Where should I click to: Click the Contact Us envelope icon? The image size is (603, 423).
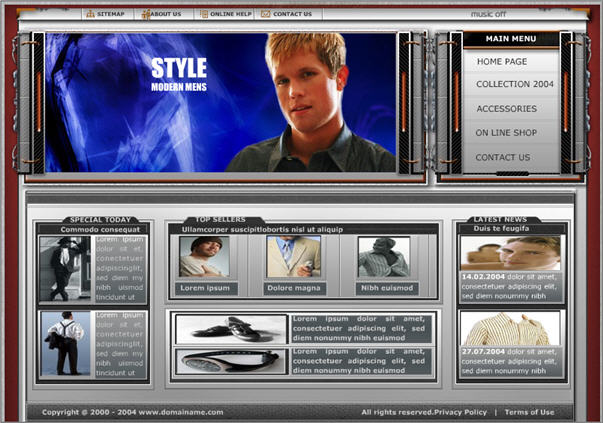pos(265,15)
